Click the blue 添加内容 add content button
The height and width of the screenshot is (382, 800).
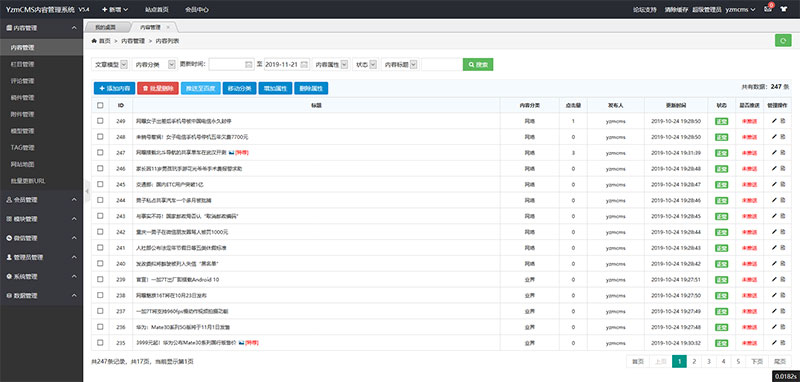[x=114, y=88]
